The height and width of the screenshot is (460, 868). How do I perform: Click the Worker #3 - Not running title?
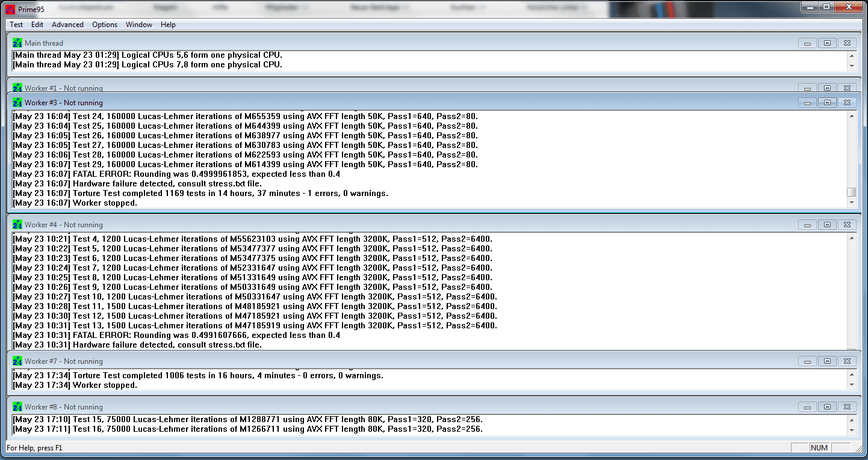click(64, 103)
